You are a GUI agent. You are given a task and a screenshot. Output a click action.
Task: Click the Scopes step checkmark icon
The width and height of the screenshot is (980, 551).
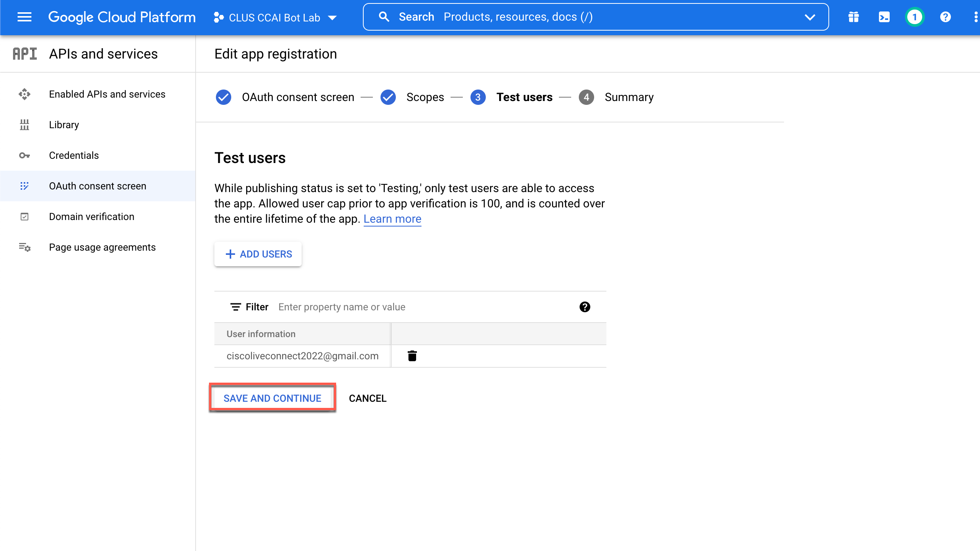tap(388, 97)
